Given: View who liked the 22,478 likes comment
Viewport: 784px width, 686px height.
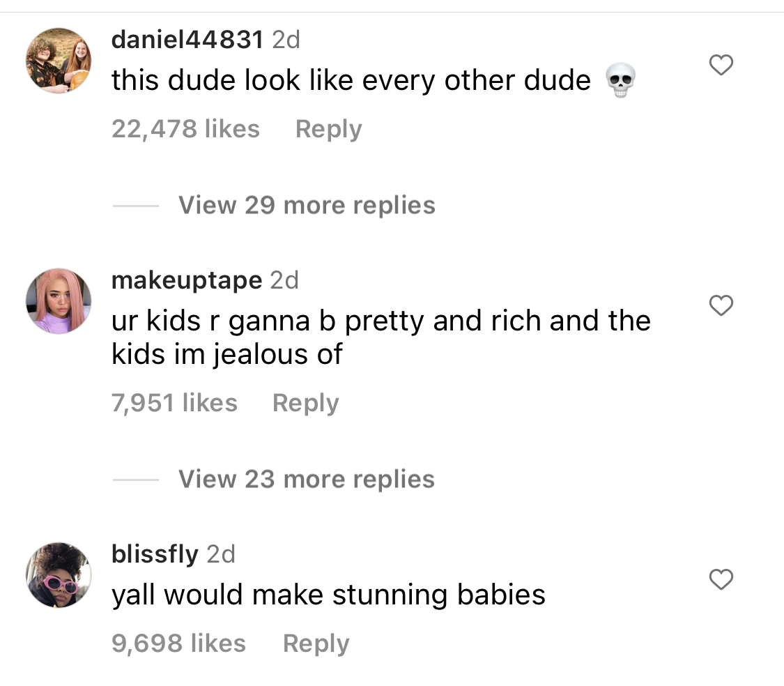Looking at the screenshot, I should 185,129.
